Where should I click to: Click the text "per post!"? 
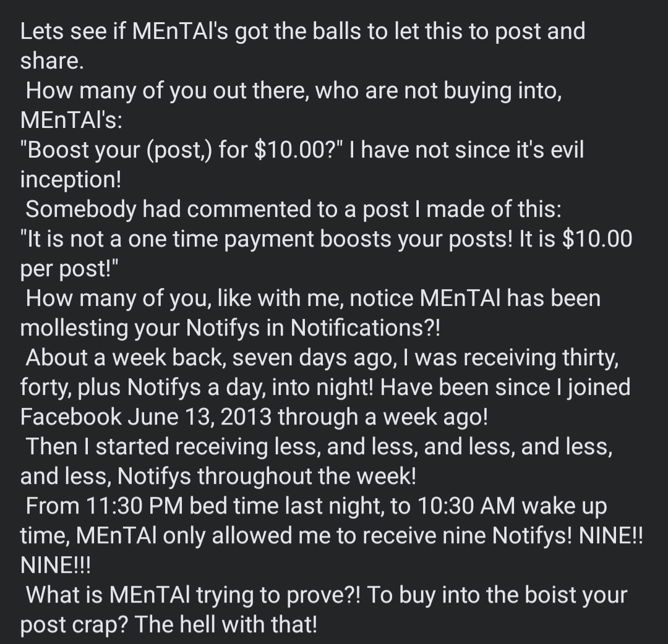69,269
